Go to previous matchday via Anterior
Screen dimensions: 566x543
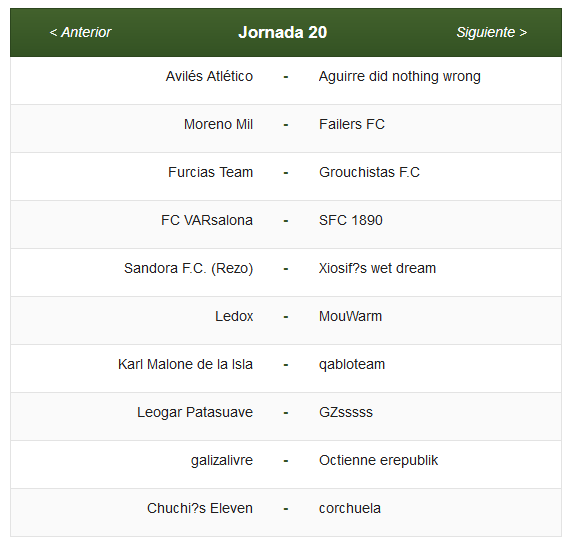(x=80, y=32)
